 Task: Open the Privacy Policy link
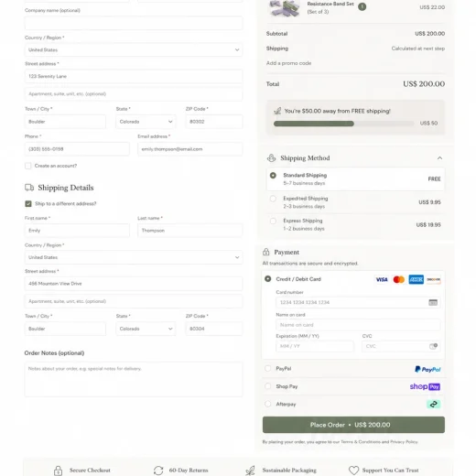(x=404, y=442)
